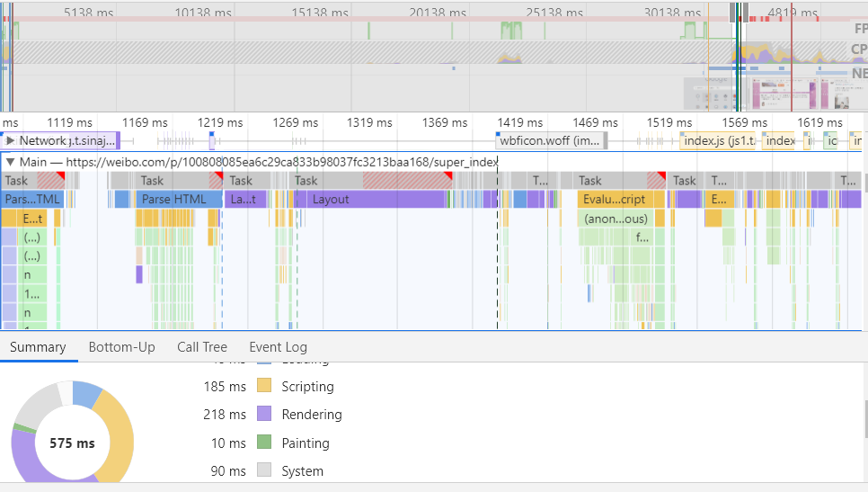This screenshot has height=492, width=868.
Task: Select the T... task above the E... block
Action: 719,181
